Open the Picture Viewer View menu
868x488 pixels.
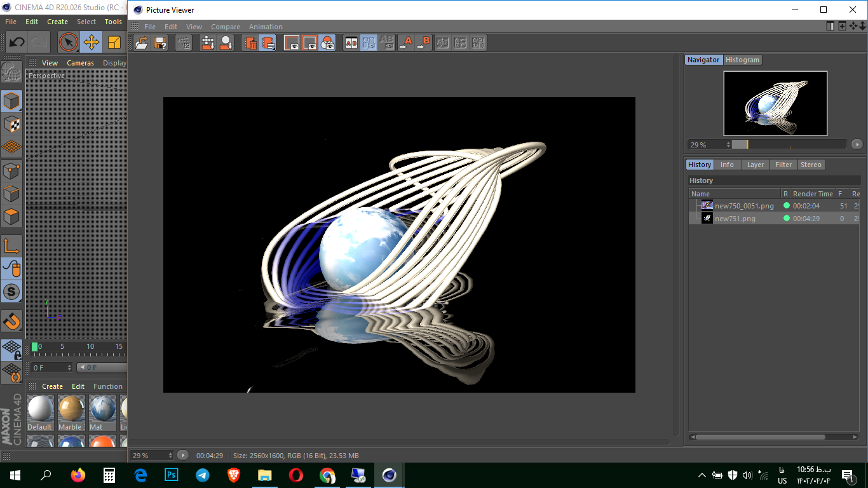(x=194, y=27)
